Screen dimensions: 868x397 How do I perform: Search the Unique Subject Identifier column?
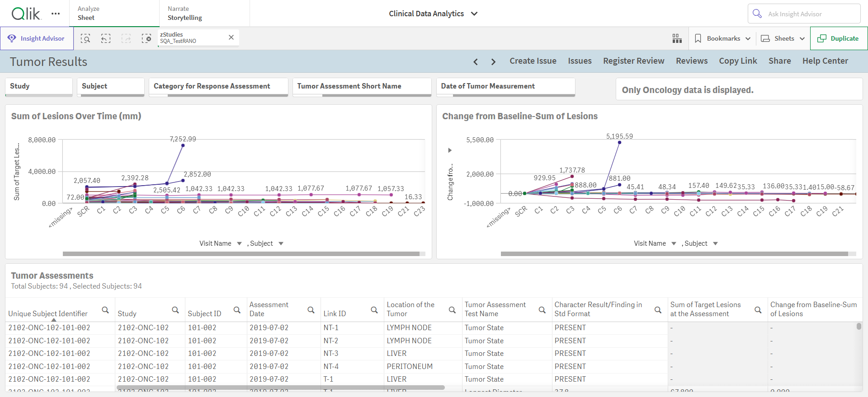coord(105,310)
